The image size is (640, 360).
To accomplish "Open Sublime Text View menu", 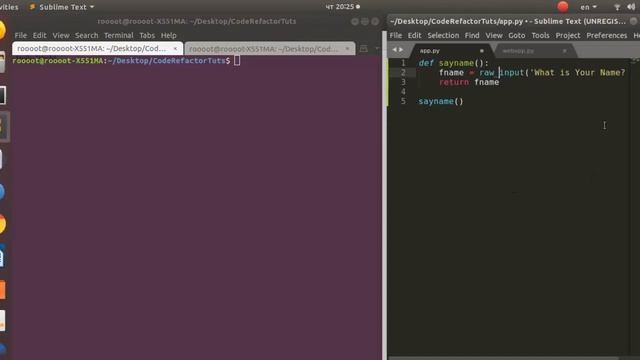I will 494,36.
